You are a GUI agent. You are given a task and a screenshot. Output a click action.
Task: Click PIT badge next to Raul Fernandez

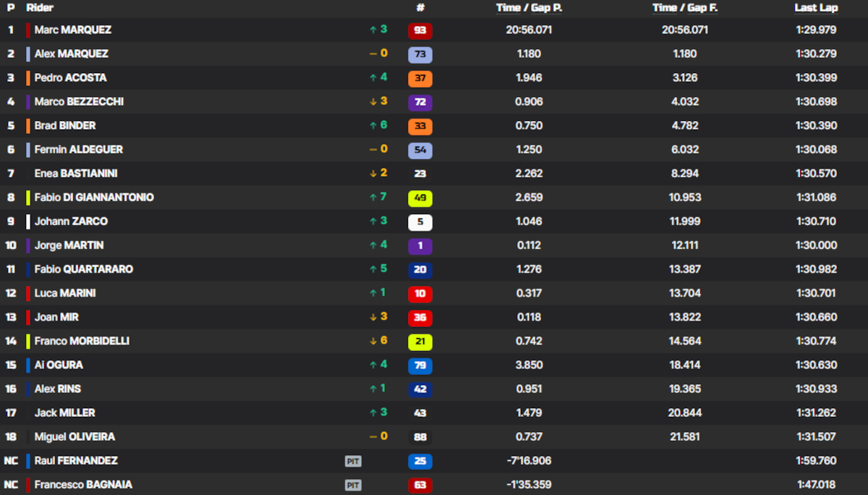click(353, 461)
